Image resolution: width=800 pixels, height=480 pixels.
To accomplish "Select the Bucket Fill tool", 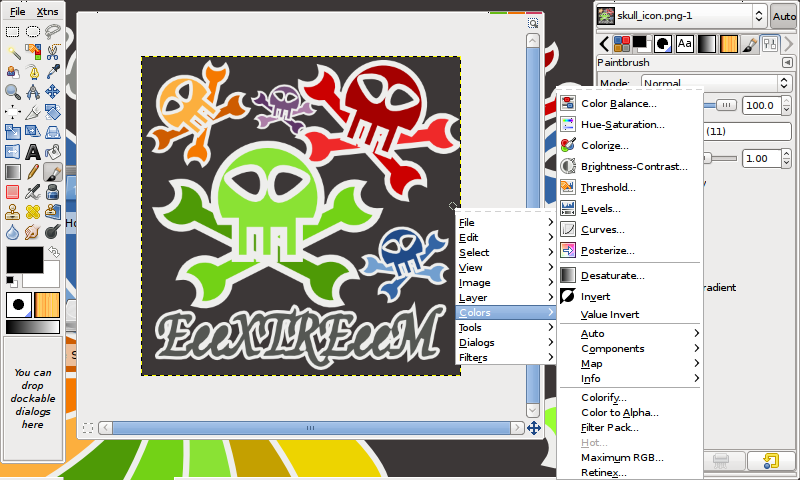I will 53,151.
